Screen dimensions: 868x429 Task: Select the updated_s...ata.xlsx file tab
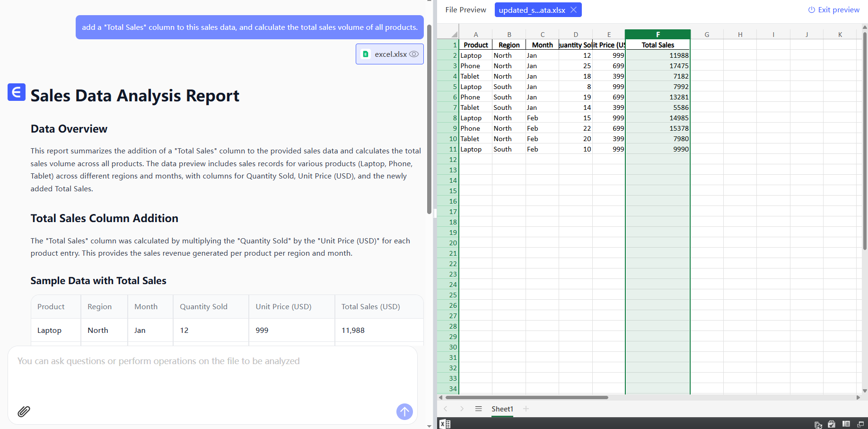click(x=532, y=10)
